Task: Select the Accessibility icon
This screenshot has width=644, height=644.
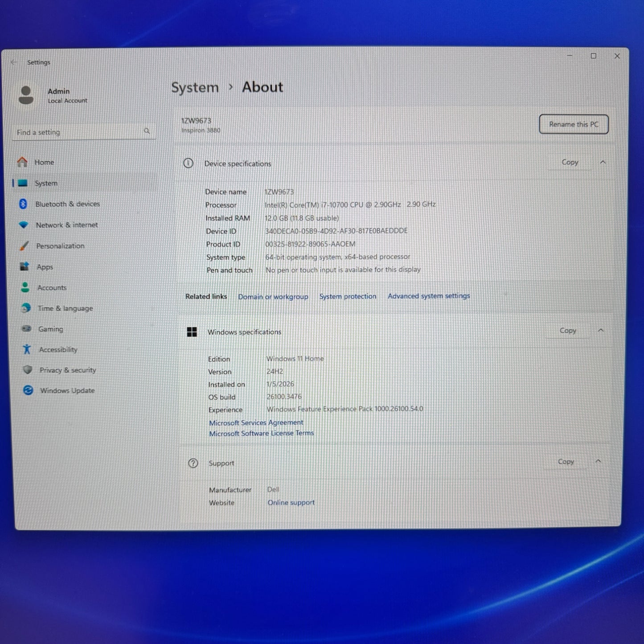Action: (27, 349)
